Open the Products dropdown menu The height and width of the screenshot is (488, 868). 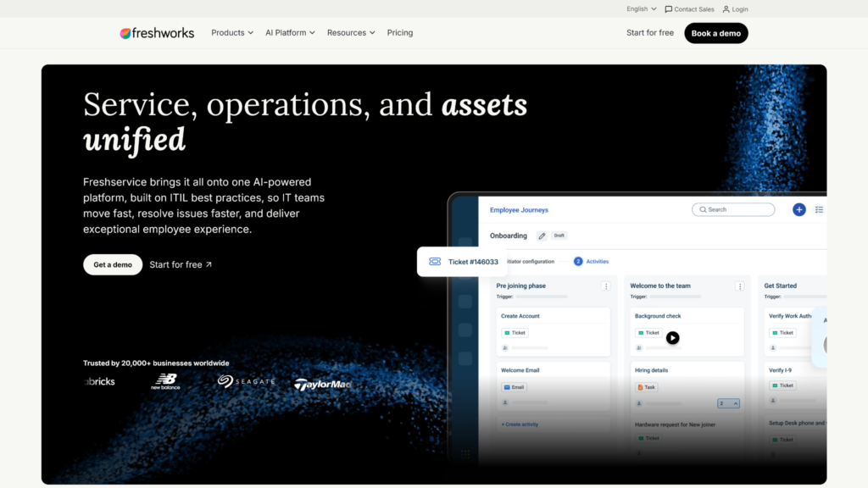coord(232,33)
